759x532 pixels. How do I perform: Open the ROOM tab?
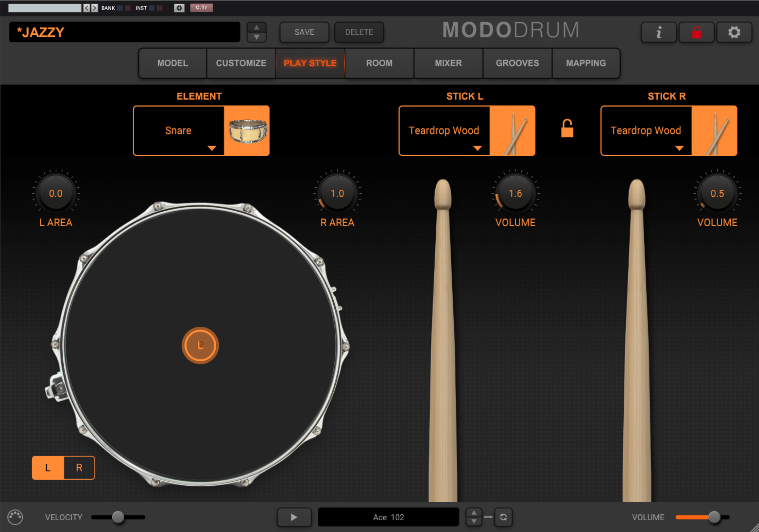click(x=379, y=63)
